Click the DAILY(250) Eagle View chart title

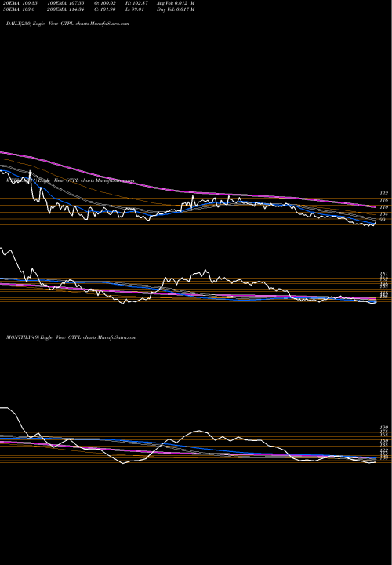[67, 24]
